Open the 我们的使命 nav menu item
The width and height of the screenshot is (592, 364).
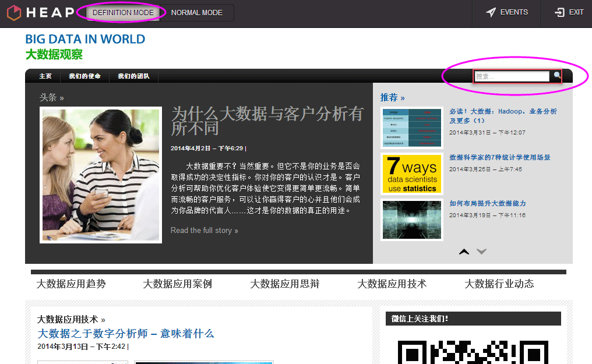pos(84,76)
